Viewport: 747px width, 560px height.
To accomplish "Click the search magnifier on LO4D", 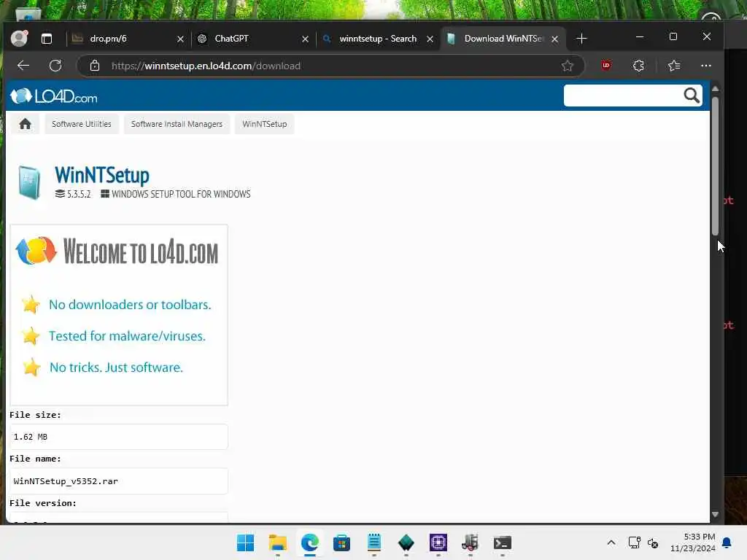I will coord(692,96).
